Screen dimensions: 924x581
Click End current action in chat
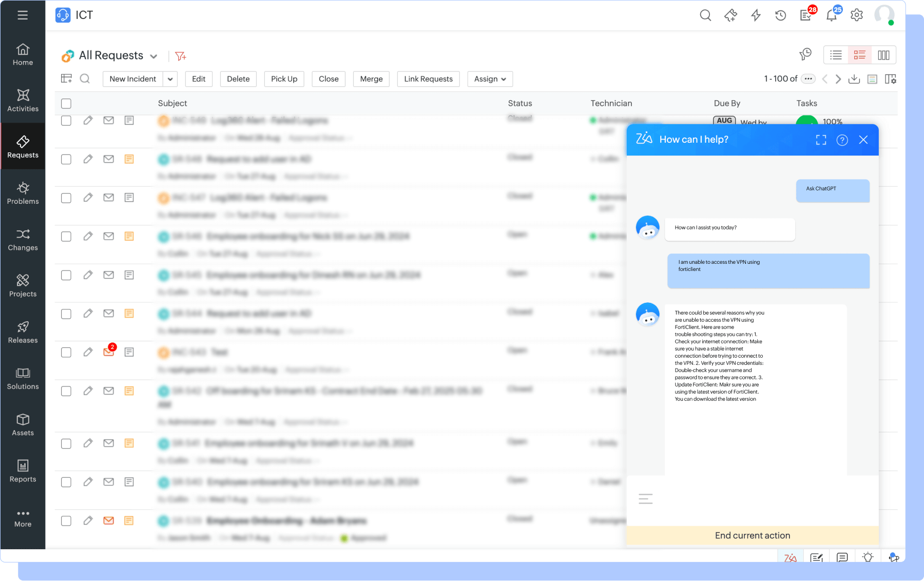pyautogui.click(x=753, y=535)
